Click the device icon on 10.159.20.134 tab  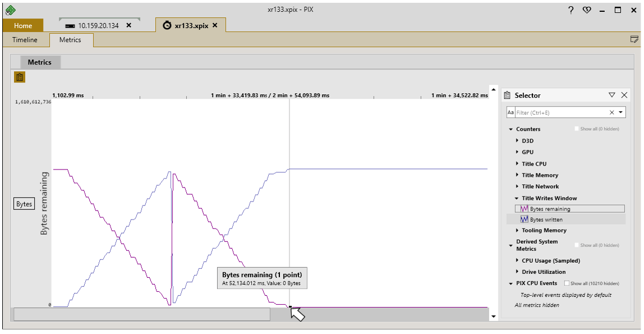70,25
